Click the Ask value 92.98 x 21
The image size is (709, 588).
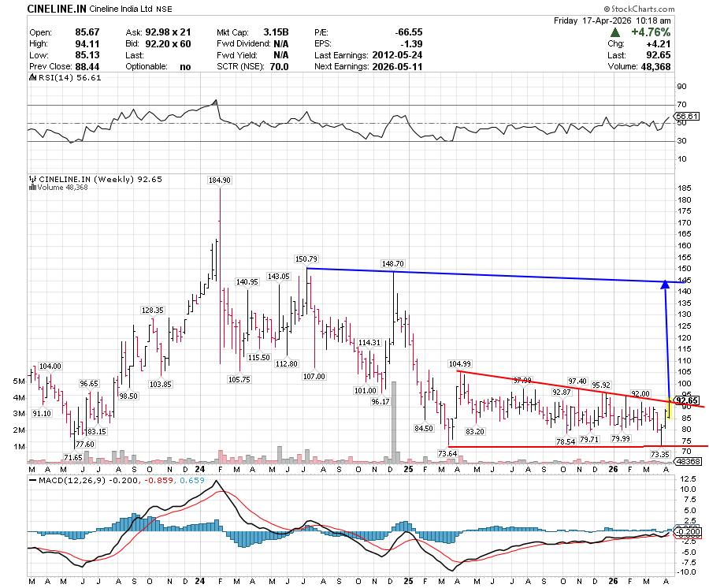(169, 32)
